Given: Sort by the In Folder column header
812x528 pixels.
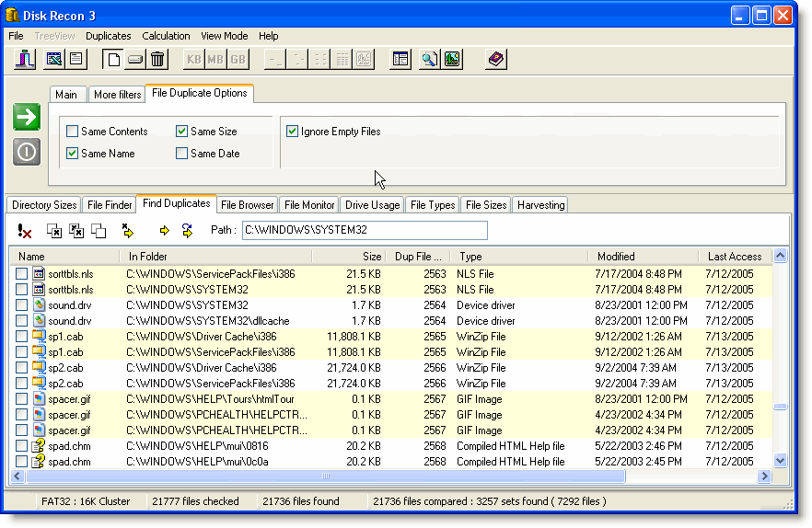Looking at the screenshot, I should [x=216, y=257].
